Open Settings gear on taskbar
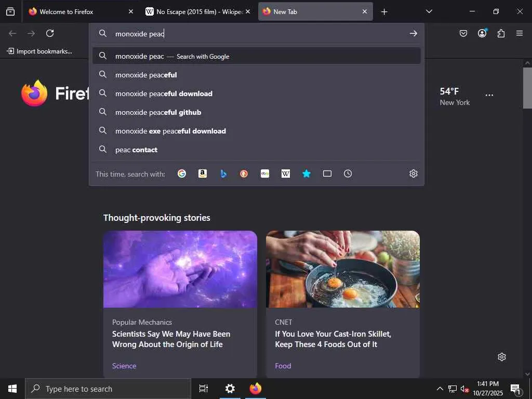 [230, 389]
